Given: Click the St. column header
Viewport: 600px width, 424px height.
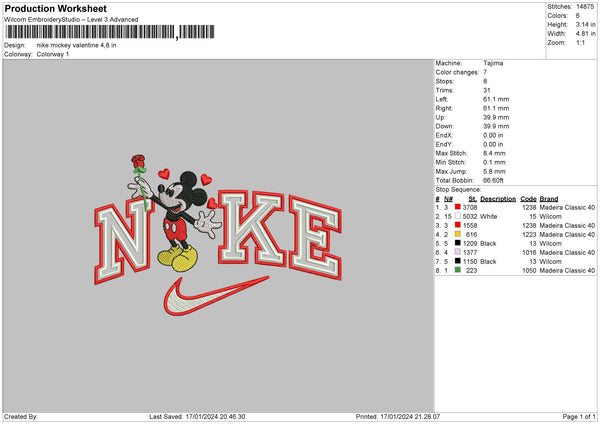Looking at the screenshot, I should pos(473,199).
